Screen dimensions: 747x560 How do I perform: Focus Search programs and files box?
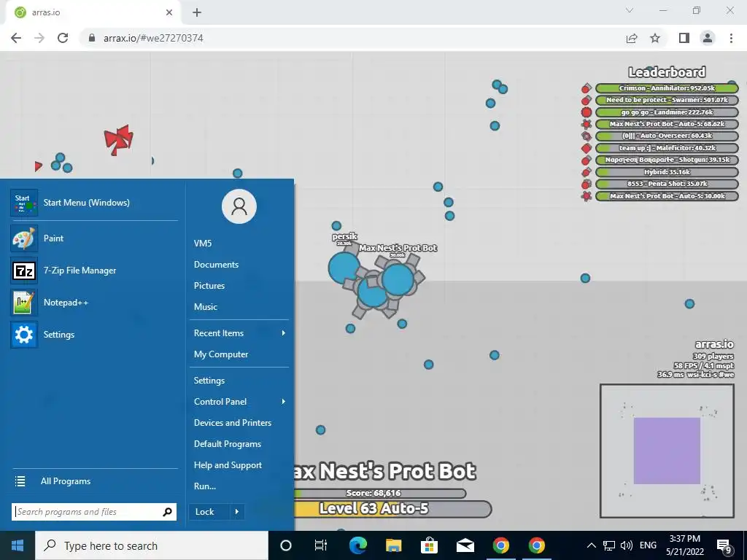(94, 512)
